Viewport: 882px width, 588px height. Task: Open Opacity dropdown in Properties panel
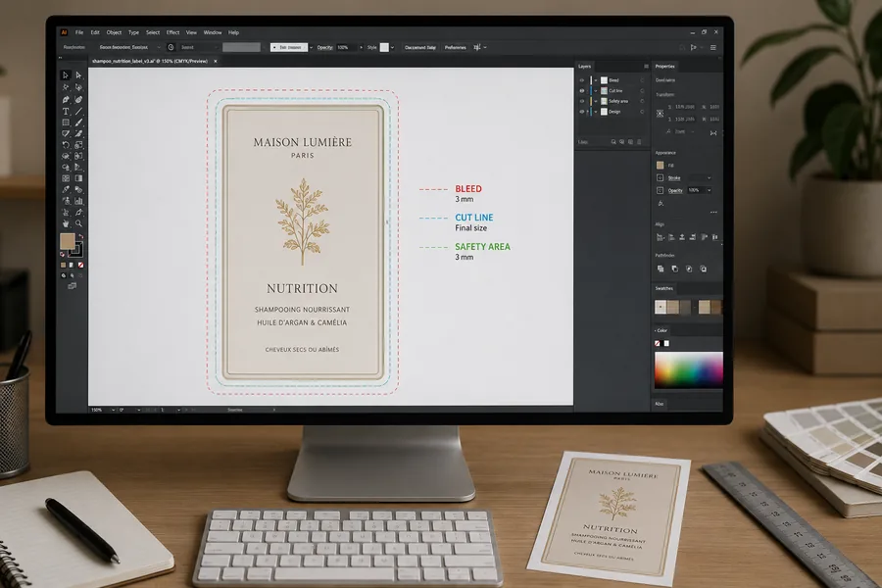(709, 190)
